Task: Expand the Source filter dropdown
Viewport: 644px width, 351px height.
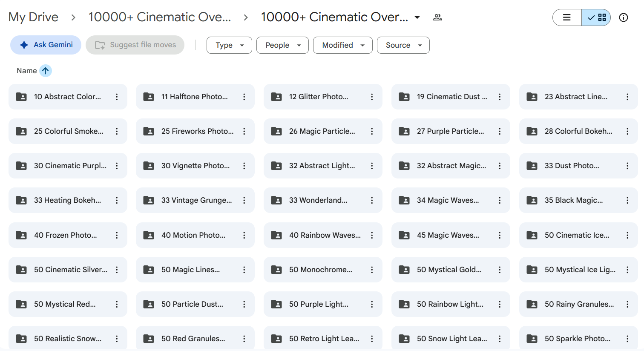Action: [403, 45]
